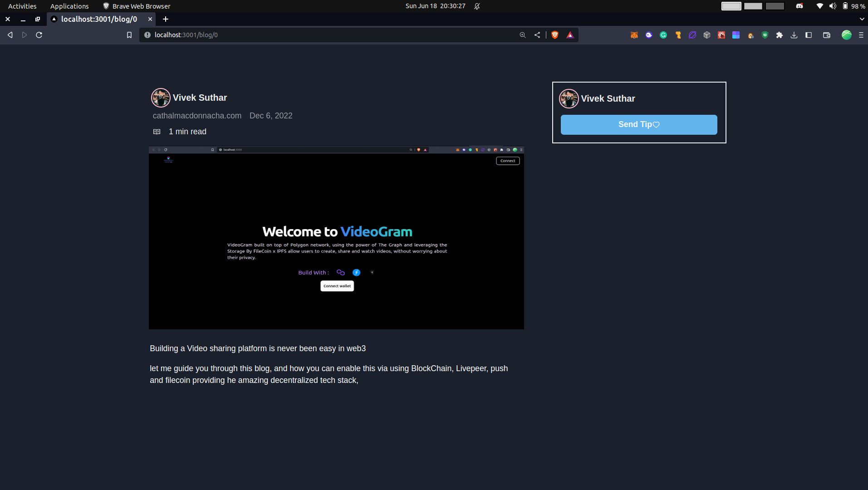Open the Phantom ghost wallet extension
This screenshot has height=490, width=868.
[649, 35]
